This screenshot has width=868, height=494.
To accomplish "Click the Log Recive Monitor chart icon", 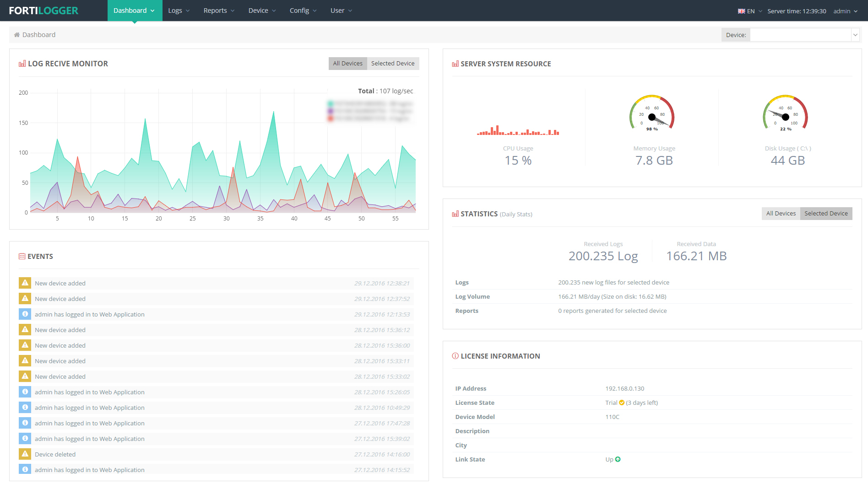I will coord(22,64).
